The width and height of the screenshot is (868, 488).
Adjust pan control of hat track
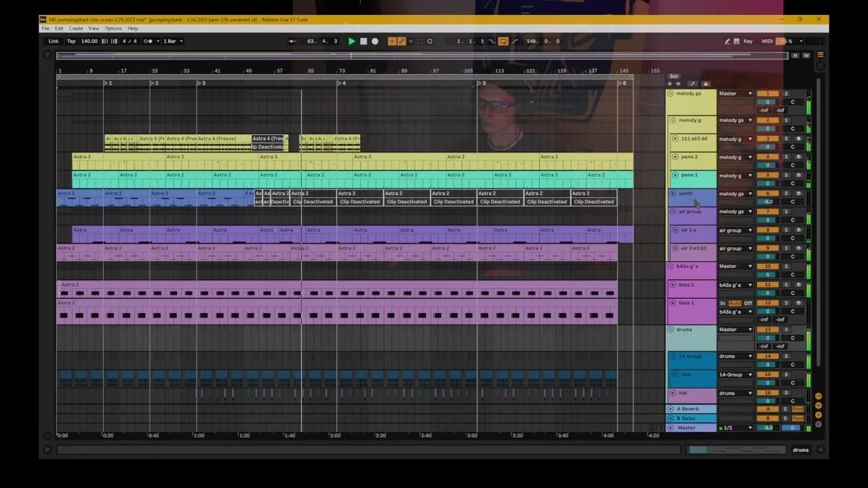[x=792, y=401]
